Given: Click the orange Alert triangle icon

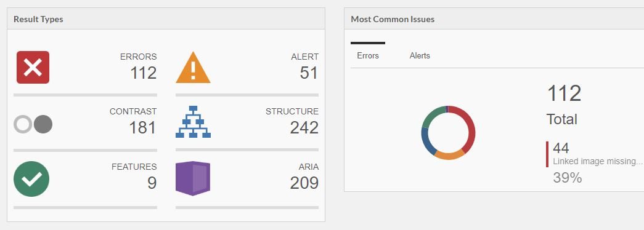Looking at the screenshot, I should click(x=193, y=67).
